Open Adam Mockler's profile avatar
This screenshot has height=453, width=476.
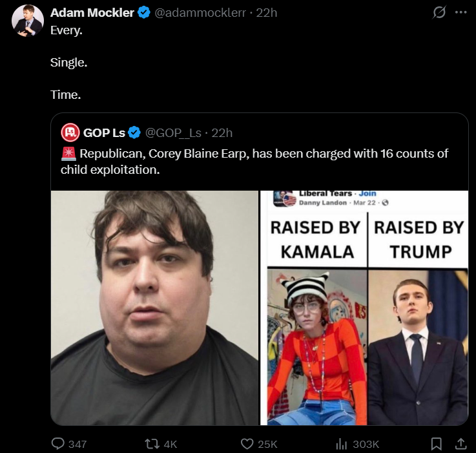28,21
